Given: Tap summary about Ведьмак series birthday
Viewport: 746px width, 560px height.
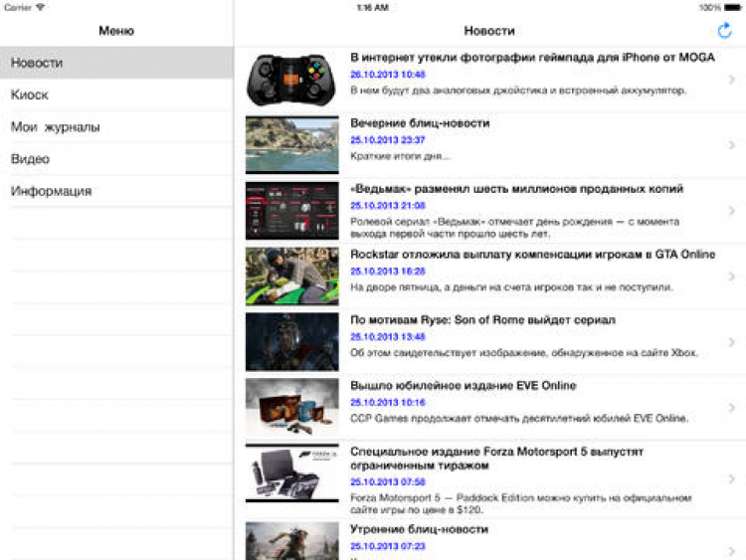Looking at the screenshot, I should click(x=515, y=228).
